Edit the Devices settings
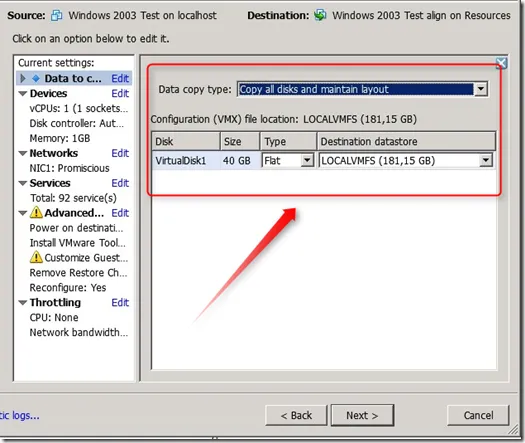 point(120,93)
